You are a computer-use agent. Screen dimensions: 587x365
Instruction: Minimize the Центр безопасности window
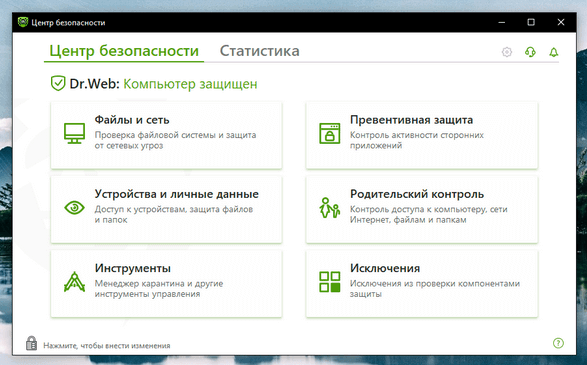(x=502, y=22)
